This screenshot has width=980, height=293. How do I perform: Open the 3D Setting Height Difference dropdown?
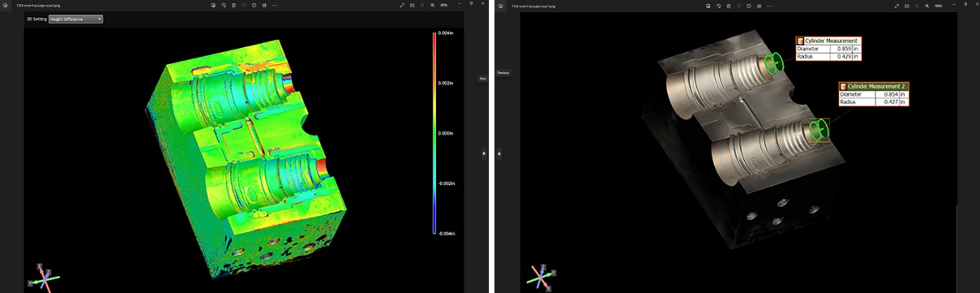coord(75,18)
